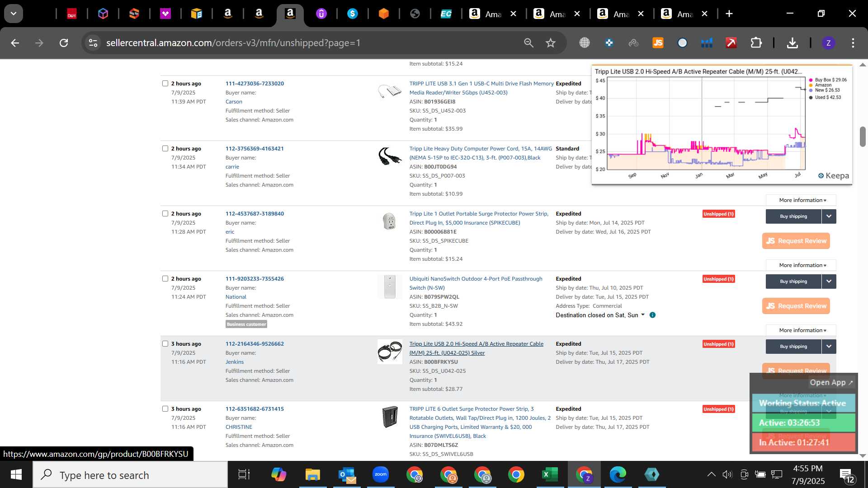Show hidden system tray icons chevron
The height and width of the screenshot is (488, 868).
coord(711,474)
